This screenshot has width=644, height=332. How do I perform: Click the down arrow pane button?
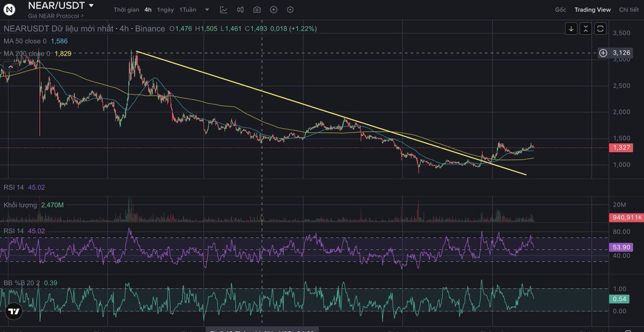(571, 28)
